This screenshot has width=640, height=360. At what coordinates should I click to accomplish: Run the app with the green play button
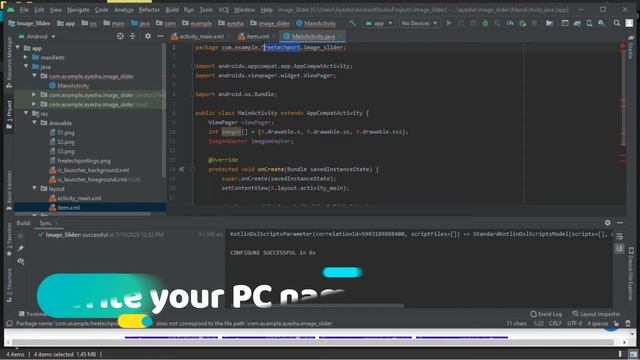coord(449,23)
